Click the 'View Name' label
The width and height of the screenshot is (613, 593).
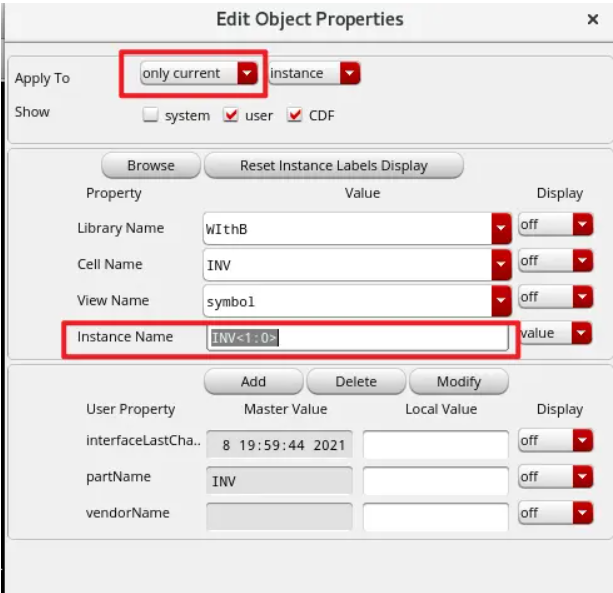click(113, 300)
